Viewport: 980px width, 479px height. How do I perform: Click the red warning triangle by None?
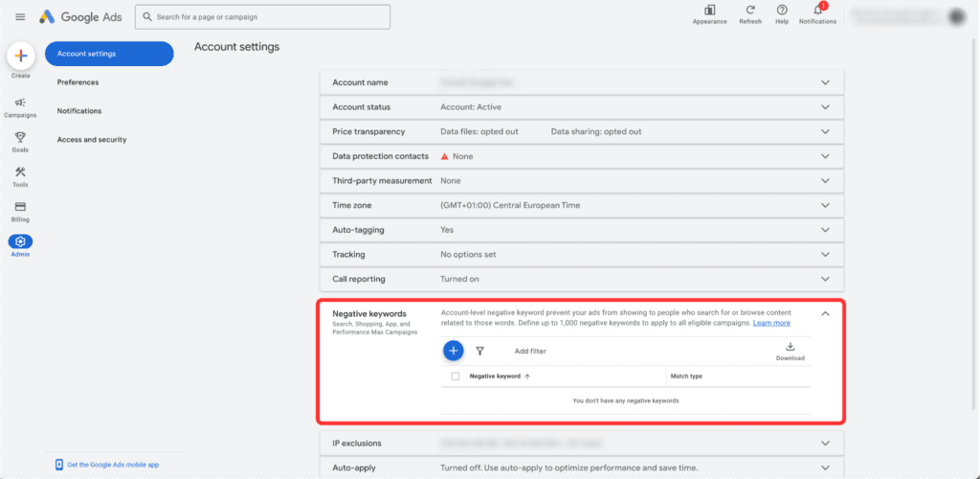tap(444, 156)
